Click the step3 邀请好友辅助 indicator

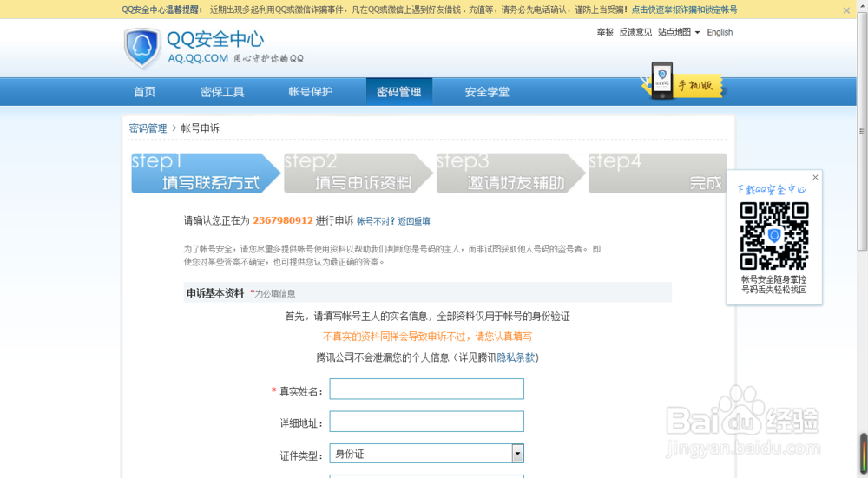511,174
